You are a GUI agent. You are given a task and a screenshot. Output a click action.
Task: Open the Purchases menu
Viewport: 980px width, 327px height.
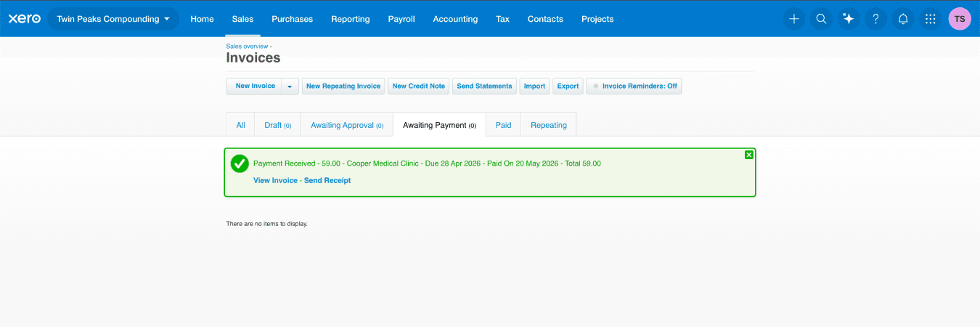point(292,19)
